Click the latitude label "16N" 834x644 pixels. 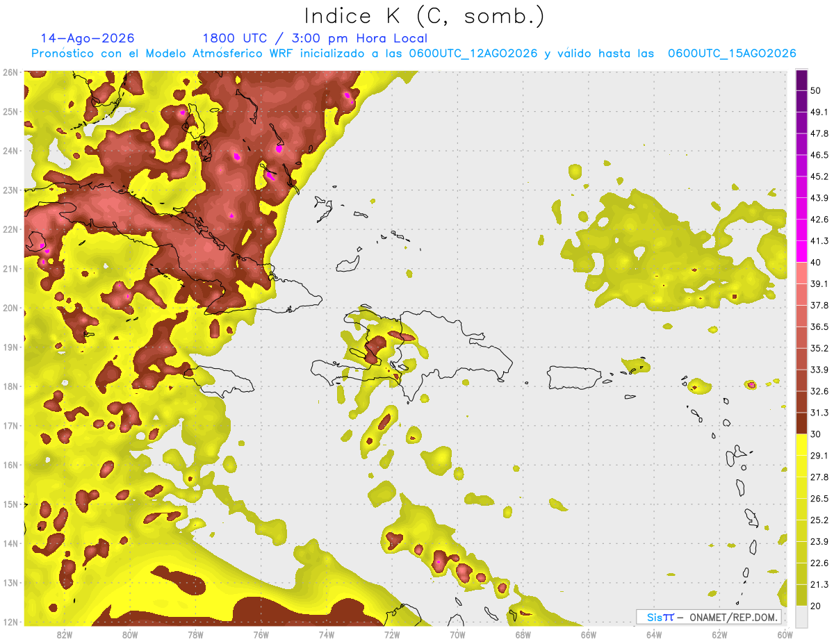pos(10,465)
